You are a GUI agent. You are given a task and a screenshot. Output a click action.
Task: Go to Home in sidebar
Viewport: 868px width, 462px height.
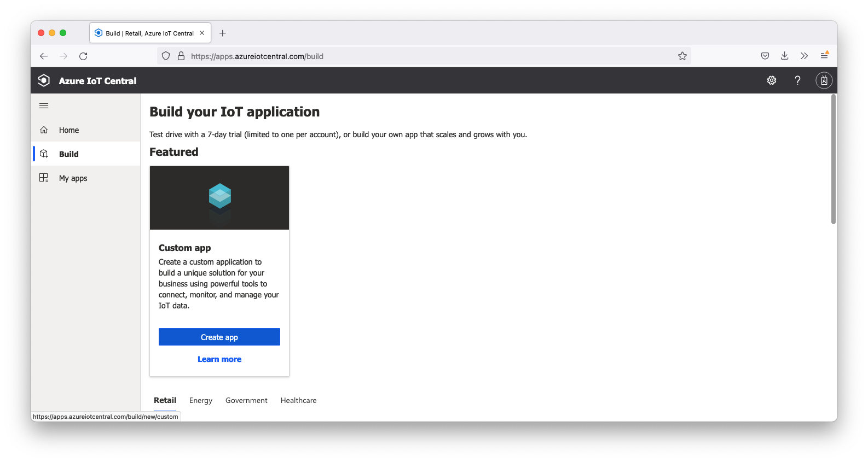tap(69, 130)
